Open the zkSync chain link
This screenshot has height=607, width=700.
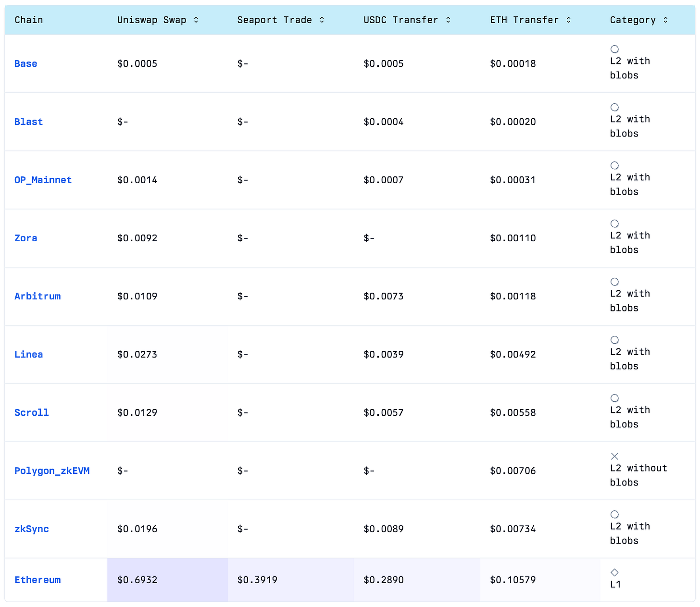(32, 529)
